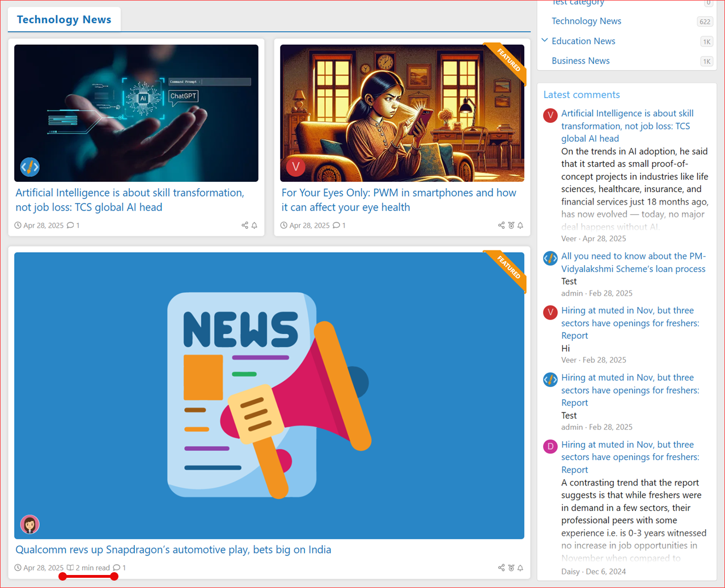Open Hiring muted link above Daisy comment
This screenshot has width=725, height=588.
(x=630, y=457)
